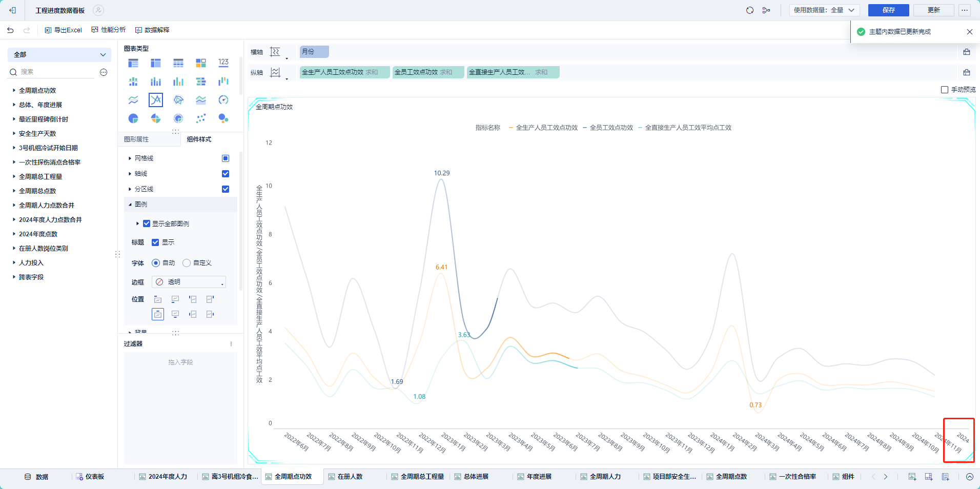980x489 pixels.
Task: Open the vertical axis settings icon
Action: coord(275,72)
